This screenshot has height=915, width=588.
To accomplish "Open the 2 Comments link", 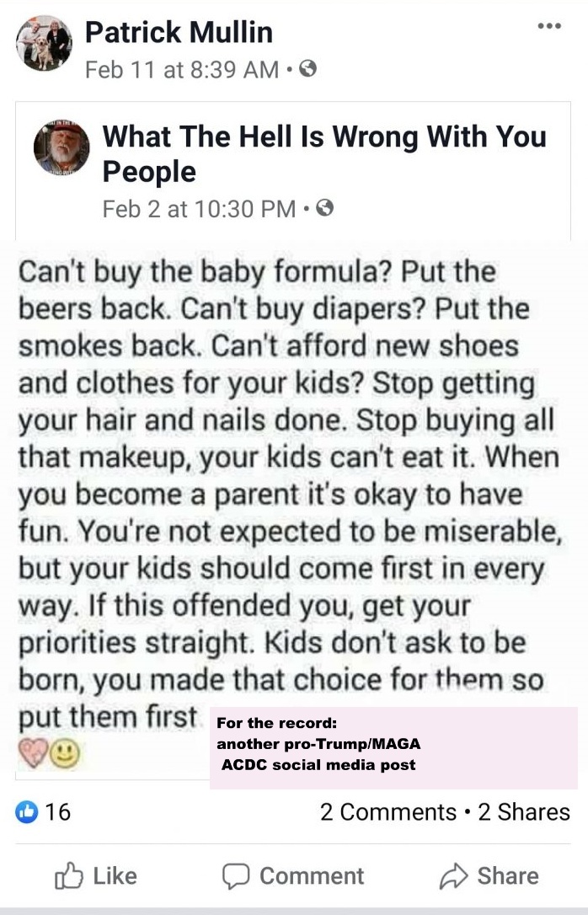I will tap(388, 812).
